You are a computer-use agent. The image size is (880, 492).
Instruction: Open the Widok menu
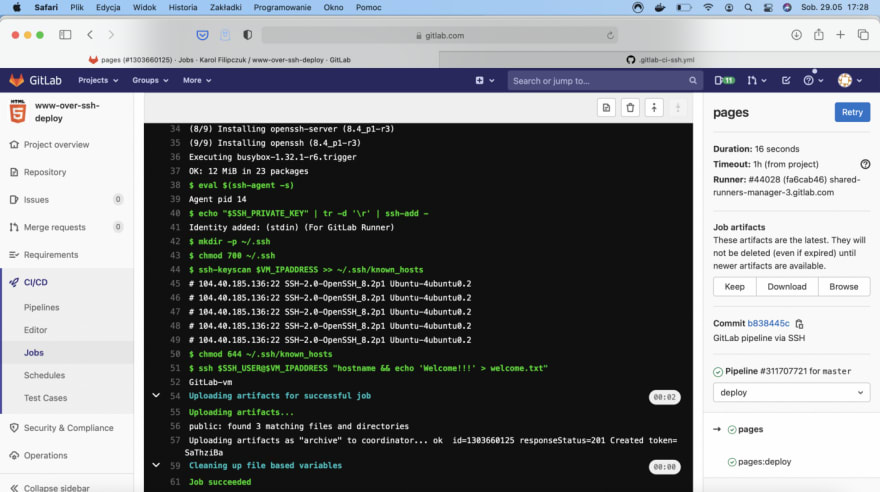click(x=144, y=7)
